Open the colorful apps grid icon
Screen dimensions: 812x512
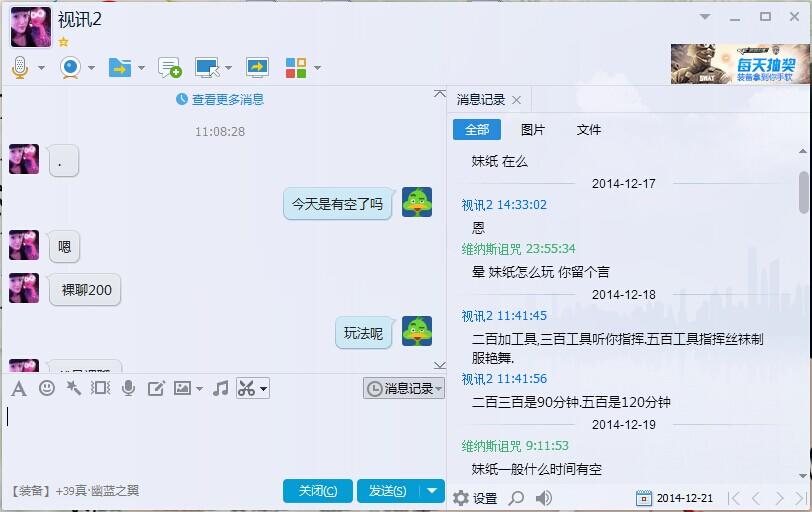tap(296, 67)
